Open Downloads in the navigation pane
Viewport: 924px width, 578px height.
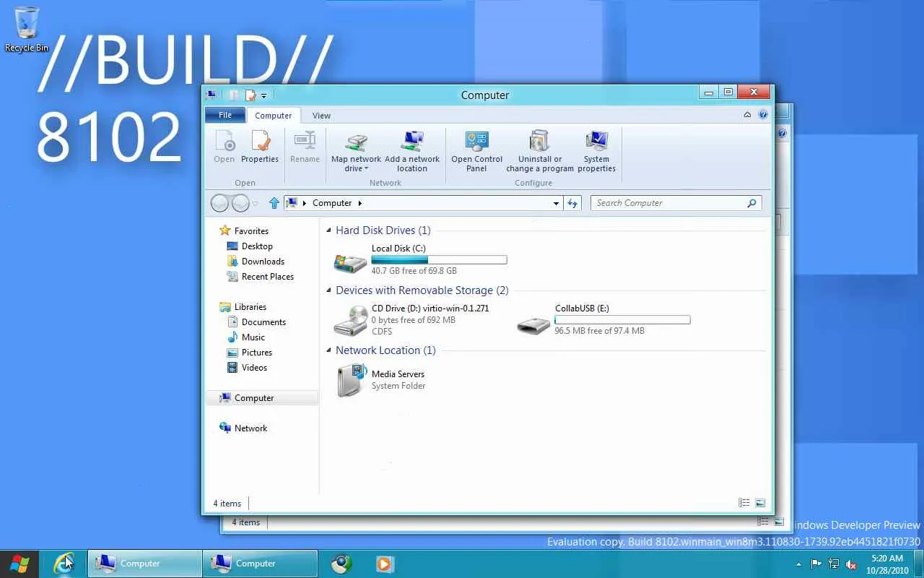click(256, 262)
